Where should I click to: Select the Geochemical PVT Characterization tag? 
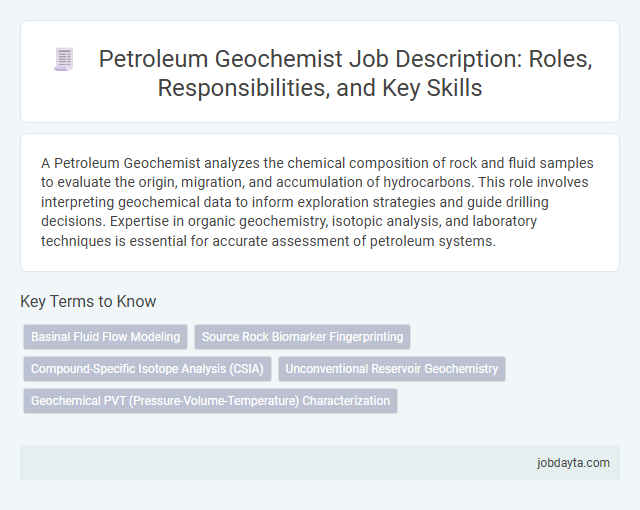210,401
